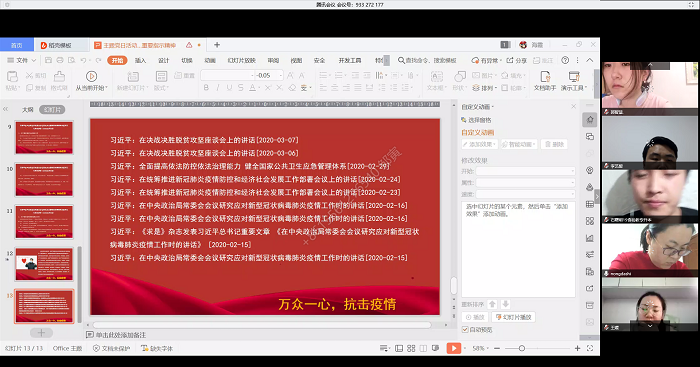Screen dimensions: 700x367
Task: Click the Share icon in the ribbon
Action: point(516,60)
